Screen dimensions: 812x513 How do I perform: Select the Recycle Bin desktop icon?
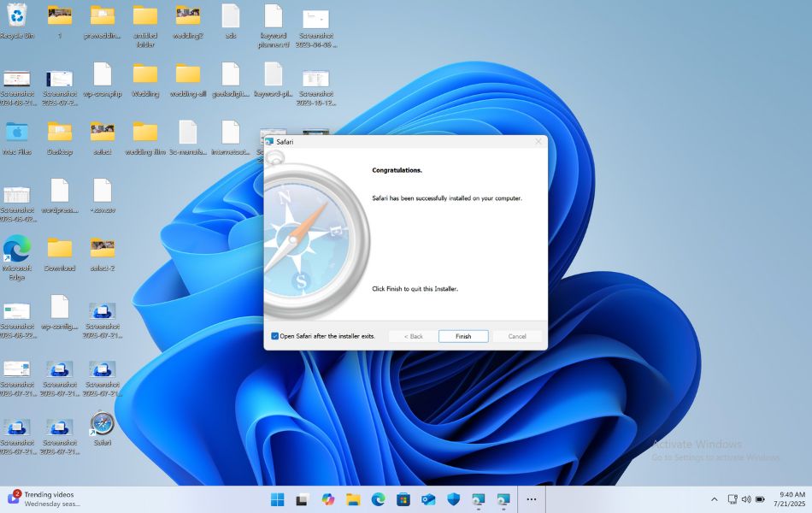pyautogui.click(x=16, y=16)
